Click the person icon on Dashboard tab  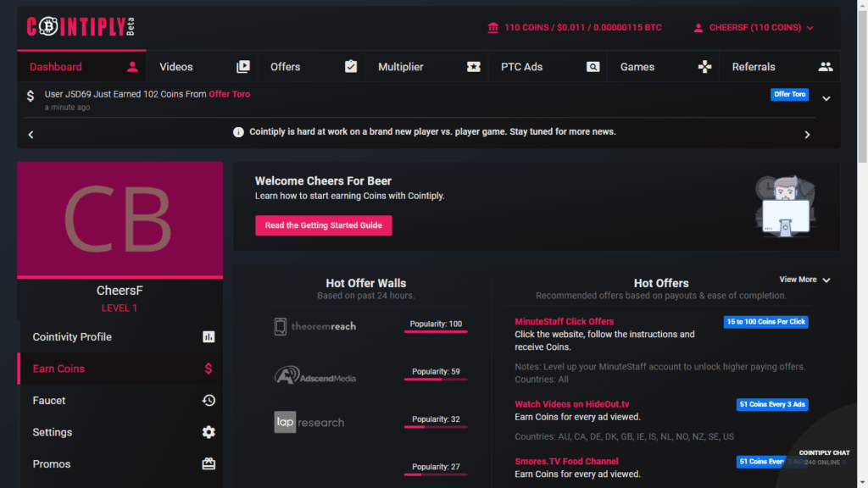coord(132,67)
